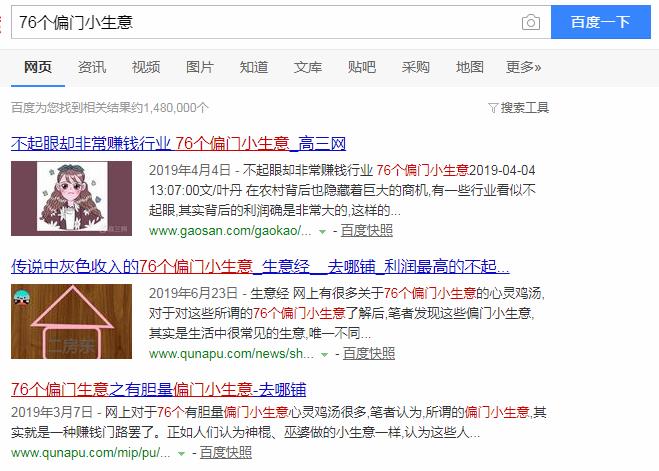Select the 文库 tab

click(x=308, y=67)
